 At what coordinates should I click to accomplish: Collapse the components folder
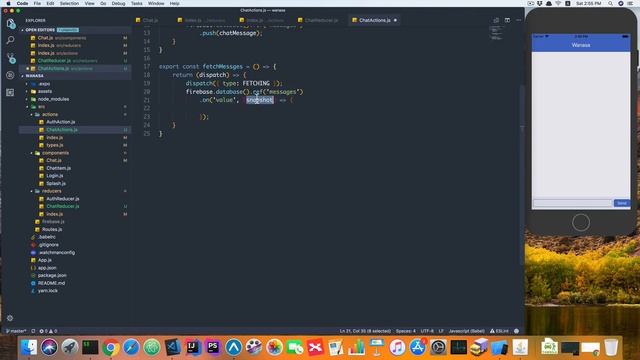point(56,153)
